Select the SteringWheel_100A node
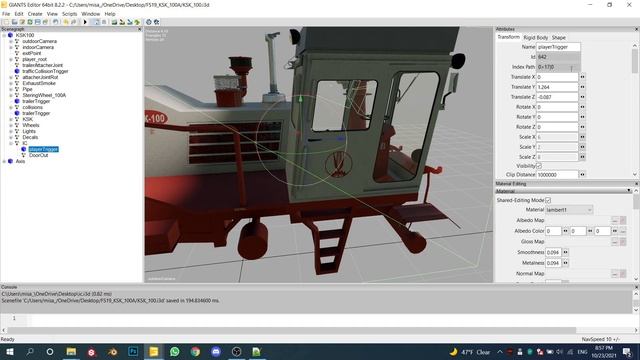The height and width of the screenshot is (360, 640). (x=44, y=95)
